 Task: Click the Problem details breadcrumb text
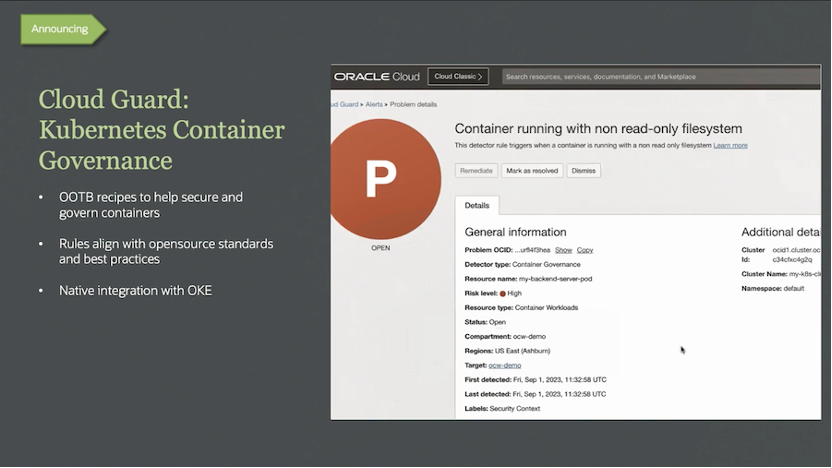413,105
